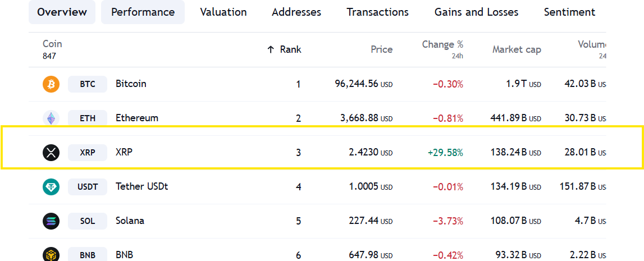Open the Solana coin name link
Image resolution: width=644 pixels, height=261 pixels.
click(130, 221)
